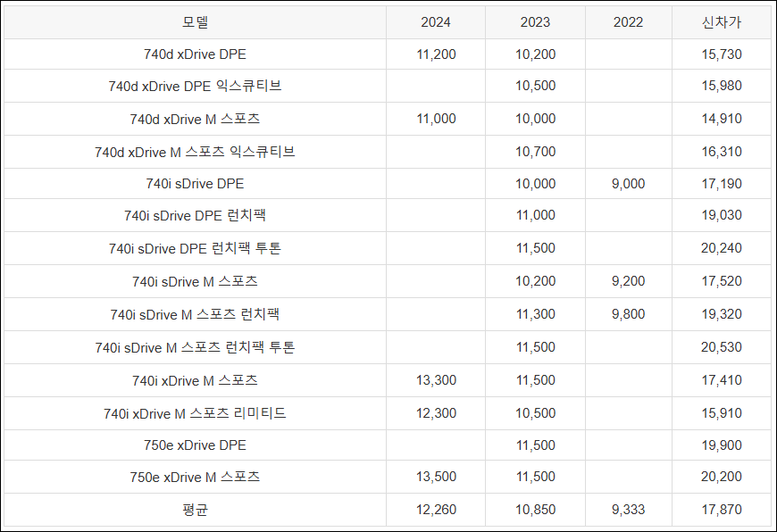This screenshot has height=532, width=777.
Task: Click 2023 average value 10,850
Action: pyautogui.click(x=535, y=509)
